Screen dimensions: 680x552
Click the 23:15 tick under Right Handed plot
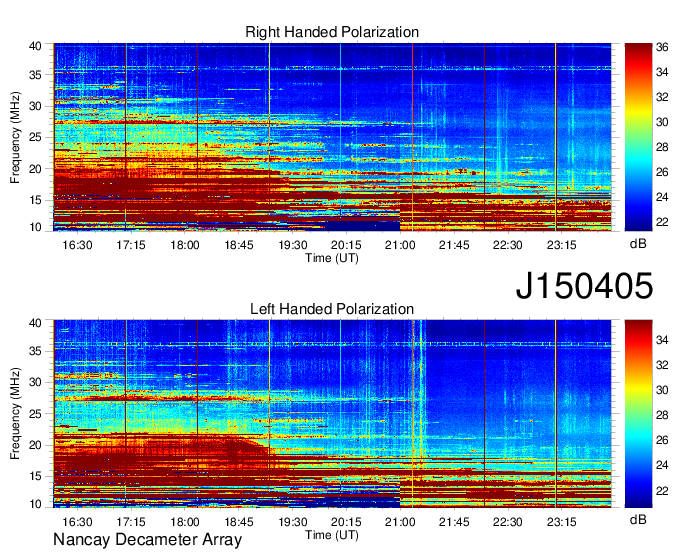coord(561,245)
